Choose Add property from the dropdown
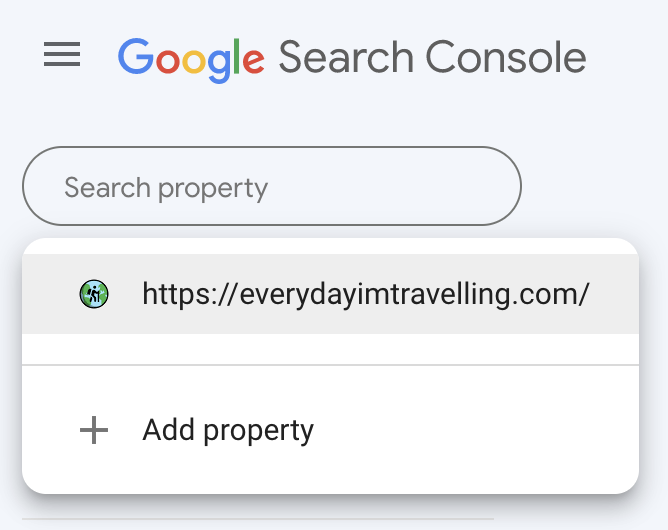The image size is (668, 530). click(x=228, y=430)
